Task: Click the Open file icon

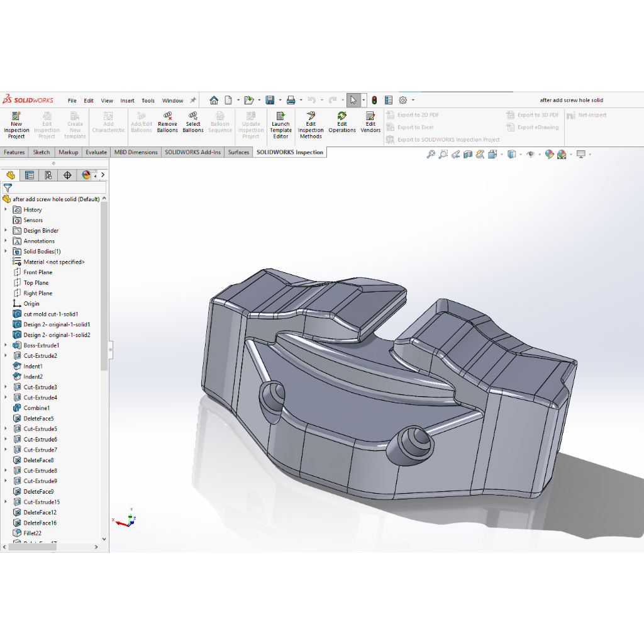Action: pos(248,100)
